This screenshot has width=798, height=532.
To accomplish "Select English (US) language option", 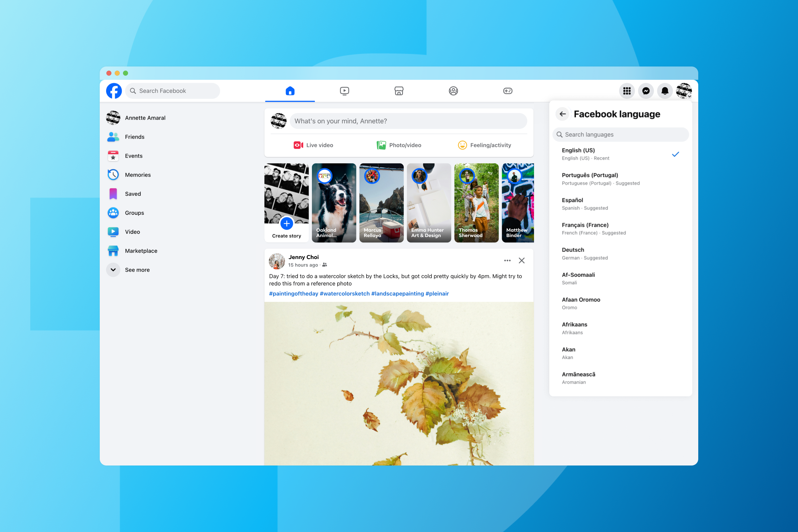I will 620,154.
